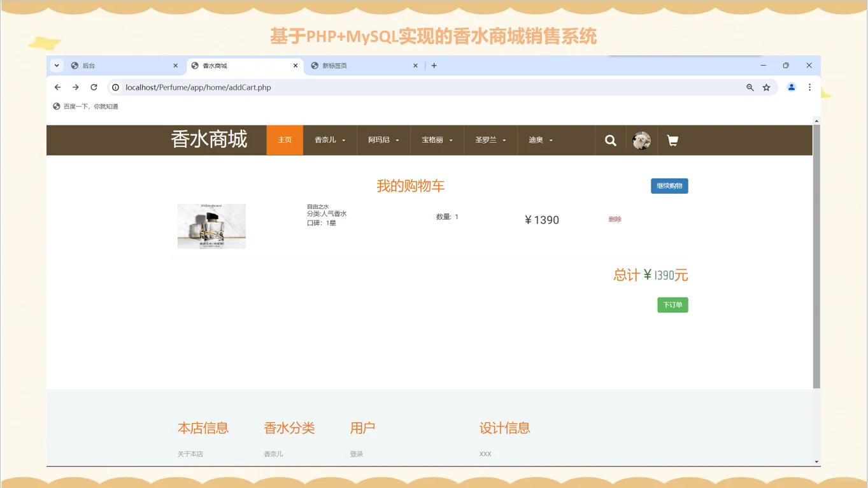
Task: Click the user avatar in the navigation bar
Action: (x=641, y=140)
